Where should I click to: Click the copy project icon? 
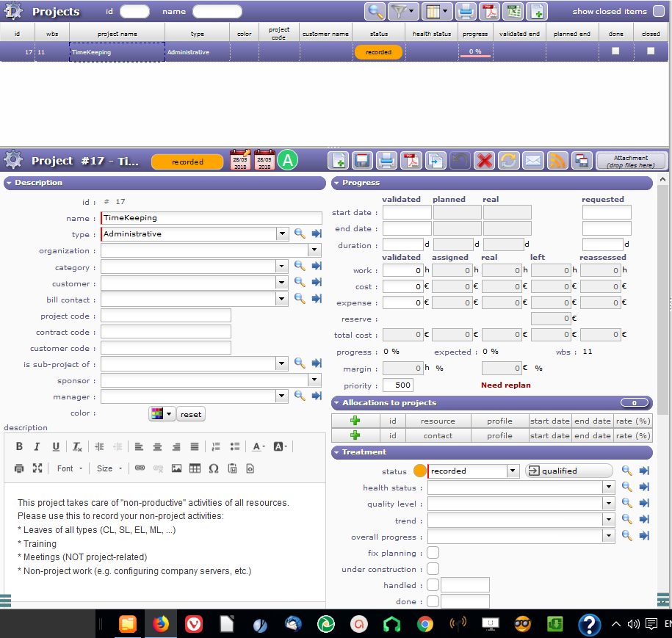pos(436,161)
